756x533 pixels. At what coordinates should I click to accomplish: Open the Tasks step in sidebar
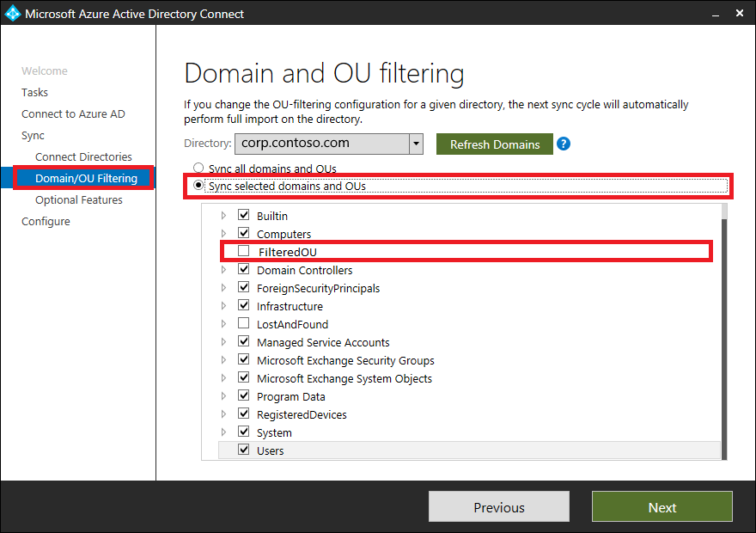point(34,92)
